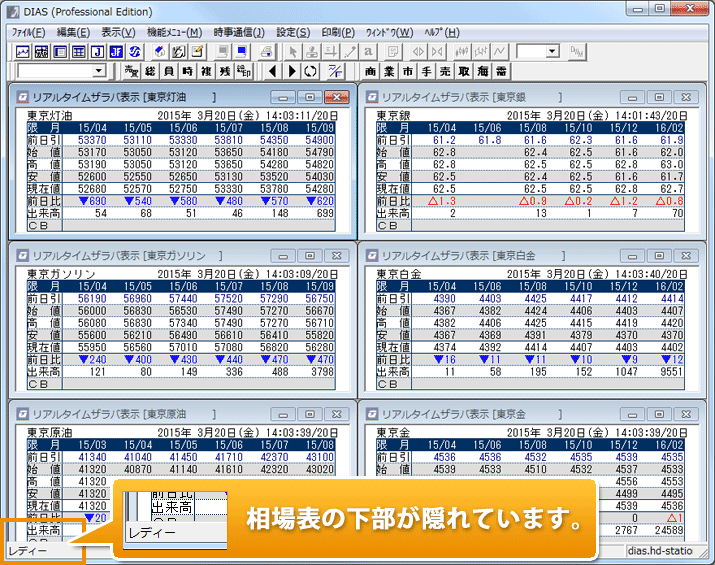This screenshot has height=565, width=715.
Task: Click the circular refresh arrows icon
Action: (310, 71)
